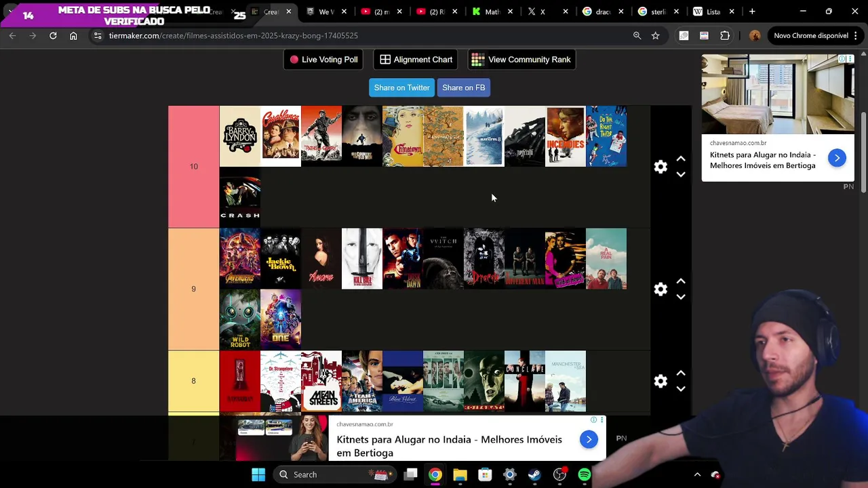Select the Incendies poster
The width and height of the screenshot is (868, 488).
pos(566,136)
